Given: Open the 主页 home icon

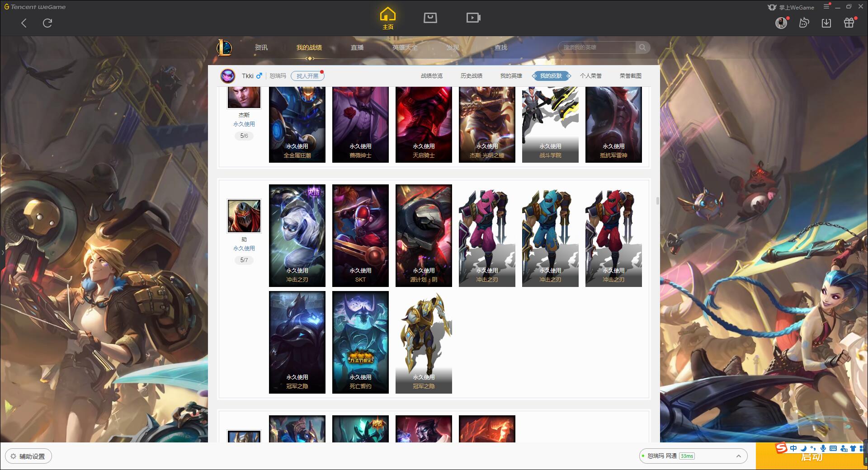Looking at the screenshot, I should [x=387, y=19].
